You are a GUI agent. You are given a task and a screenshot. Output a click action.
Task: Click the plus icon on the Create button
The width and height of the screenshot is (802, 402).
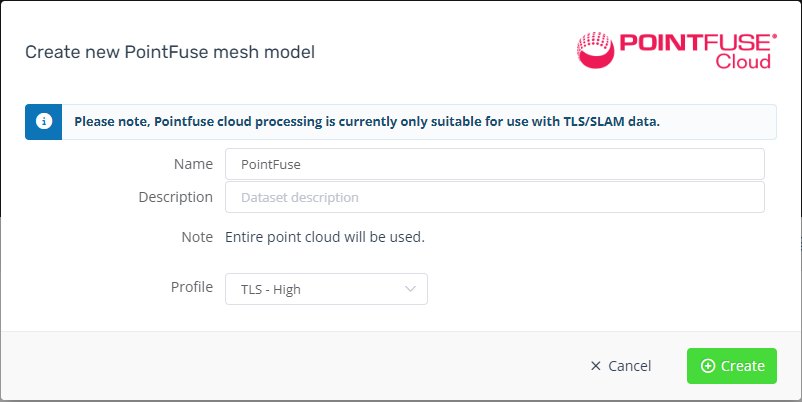[708, 366]
